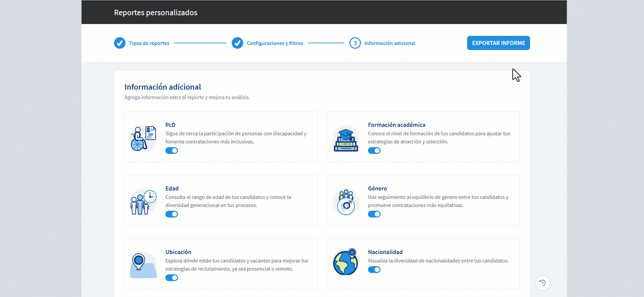Screen dimensions: 644x297
Task: Disable the Formación académica toggle
Action: click(374, 151)
